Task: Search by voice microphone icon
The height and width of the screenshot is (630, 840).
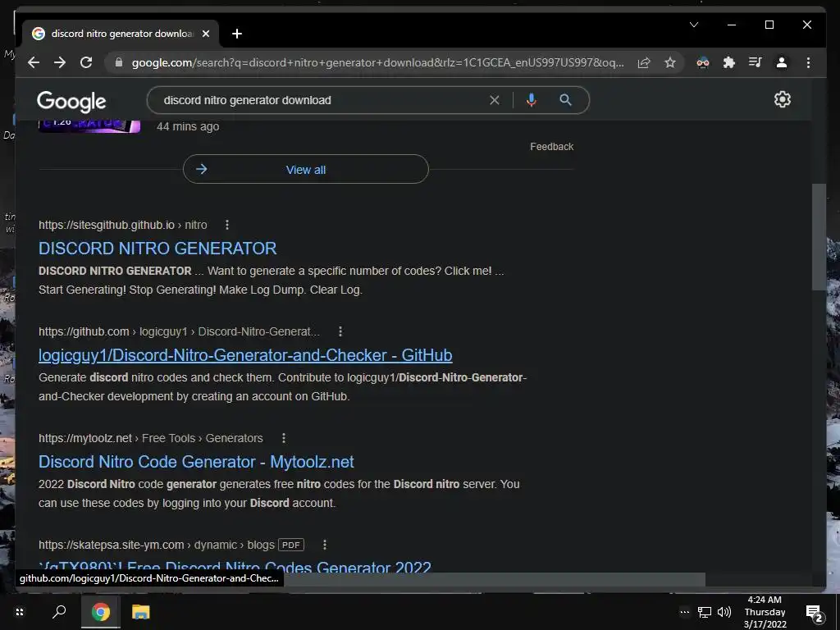Action: point(531,100)
